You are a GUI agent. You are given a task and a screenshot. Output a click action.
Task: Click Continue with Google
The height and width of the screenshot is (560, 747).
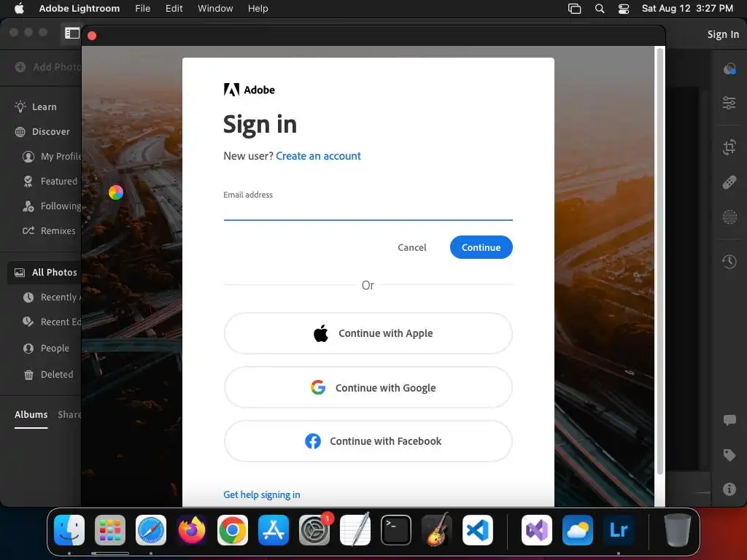tap(368, 388)
